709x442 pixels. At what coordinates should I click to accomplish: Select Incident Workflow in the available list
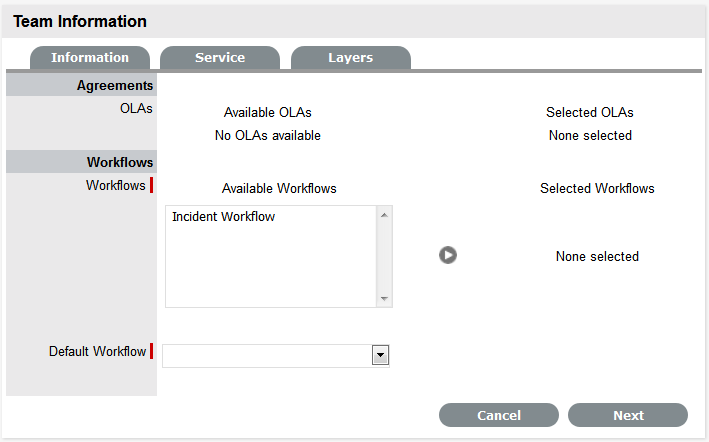pos(224,217)
